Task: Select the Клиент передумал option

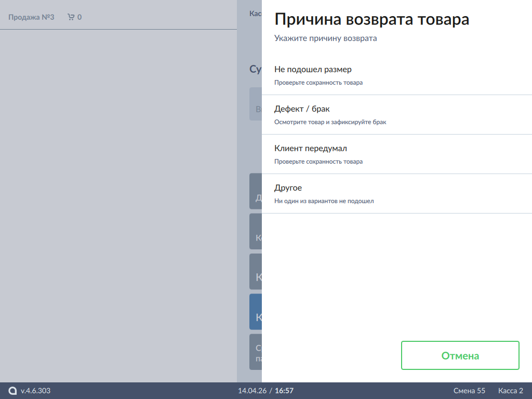Action: pyautogui.click(x=396, y=154)
